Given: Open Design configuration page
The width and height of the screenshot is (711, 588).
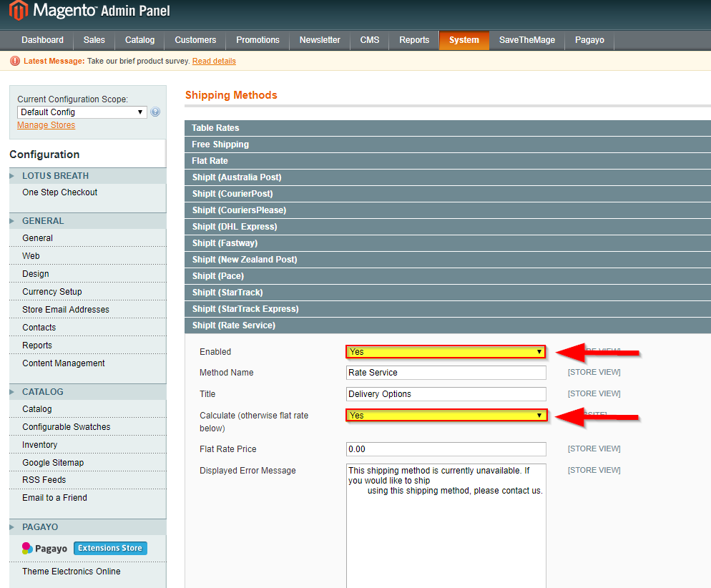Looking at the screenshot, I should click(88, 274).
